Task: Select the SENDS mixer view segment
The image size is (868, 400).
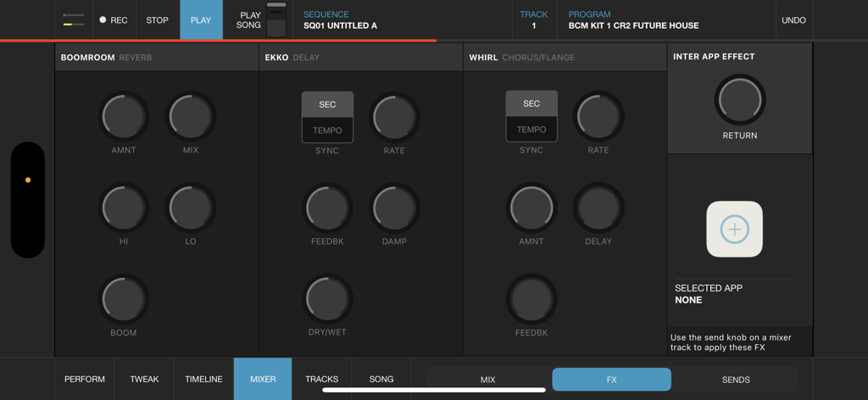Action: 736,380
